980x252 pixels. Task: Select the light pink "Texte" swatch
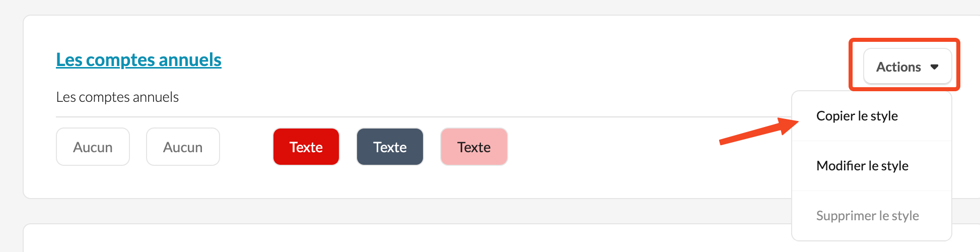[473, 147]
